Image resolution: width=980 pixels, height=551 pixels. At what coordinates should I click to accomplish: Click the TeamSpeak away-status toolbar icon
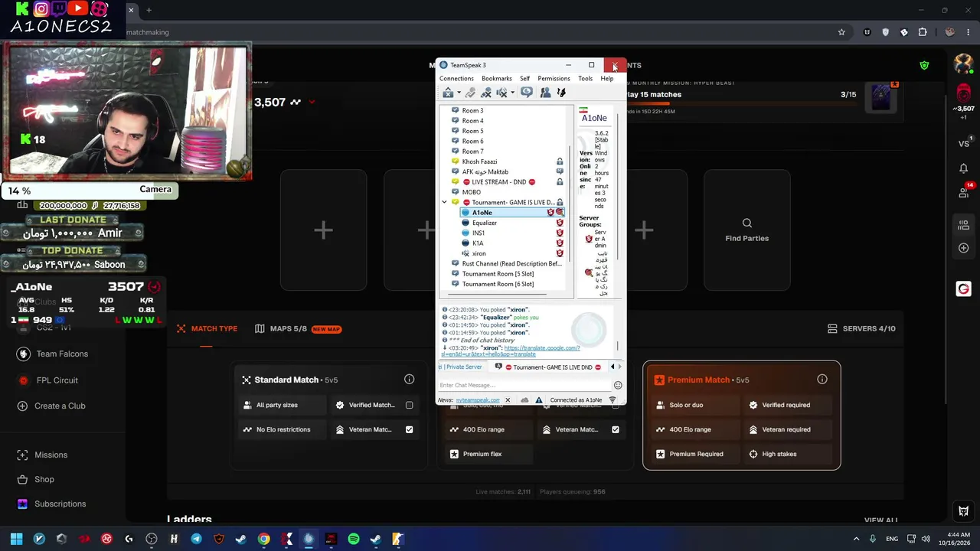448,93
